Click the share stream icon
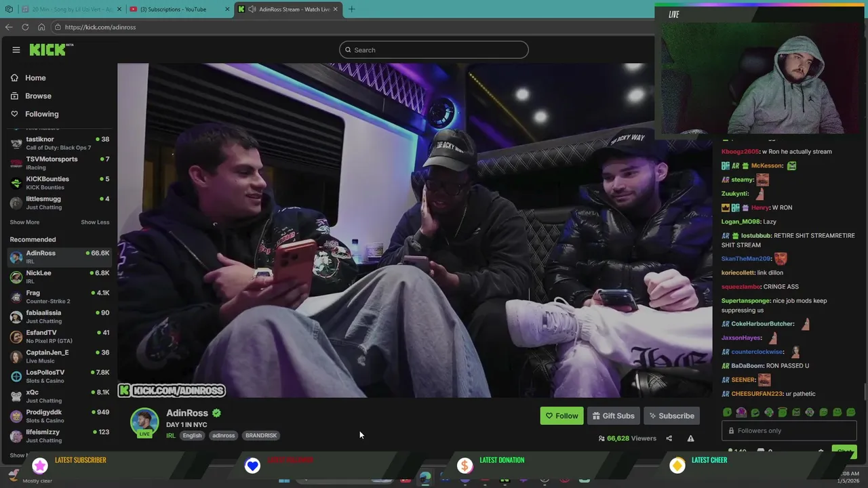Viewport: 868px width, 488px height. tap(669, 439)
